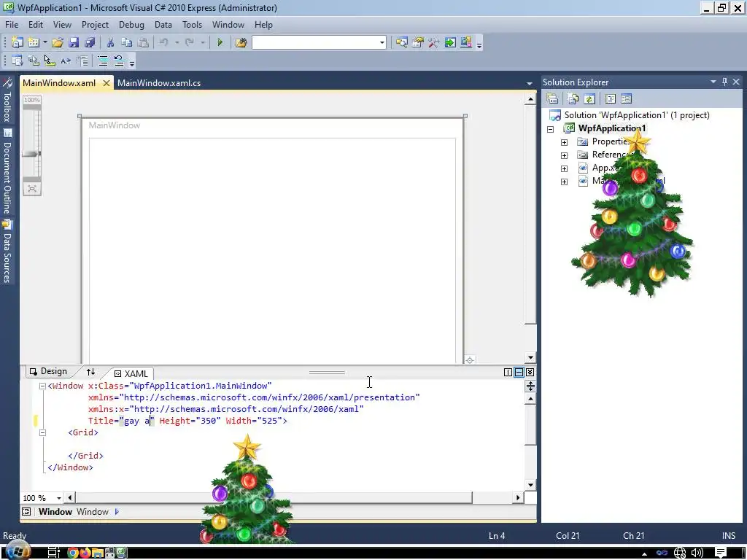Open the Document Outline side panel
The width and height of the screenshot is (747, 560).
coord(7,171)
